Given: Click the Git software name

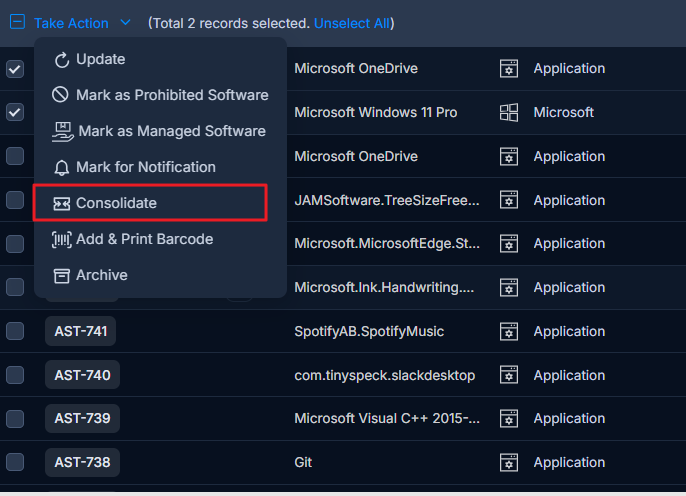Looking at the screenshot, I should (303, 462).
